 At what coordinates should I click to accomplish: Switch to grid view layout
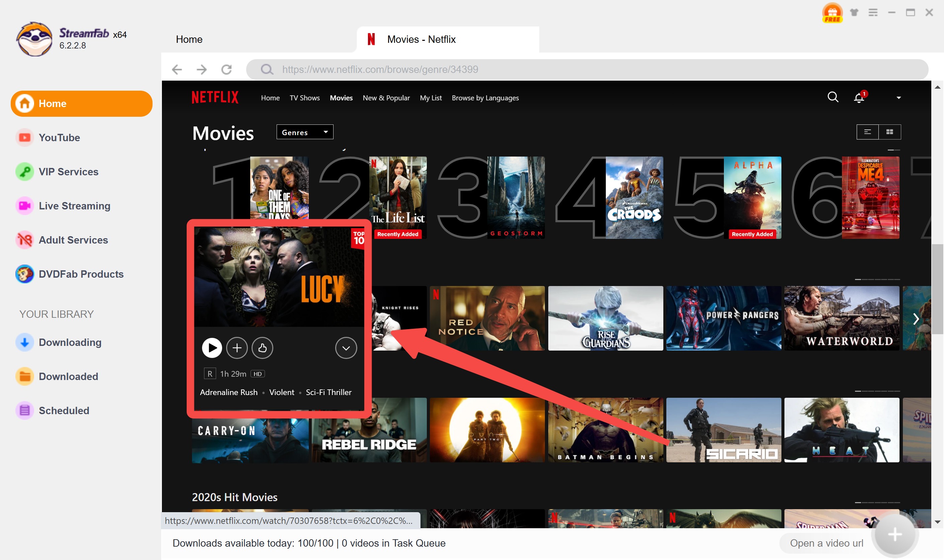click(x=890, y=132)
